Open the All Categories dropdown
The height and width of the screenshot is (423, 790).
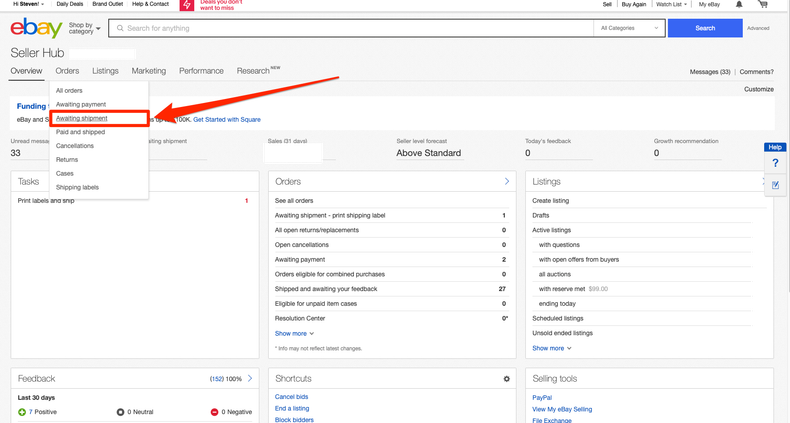[630, 28]
